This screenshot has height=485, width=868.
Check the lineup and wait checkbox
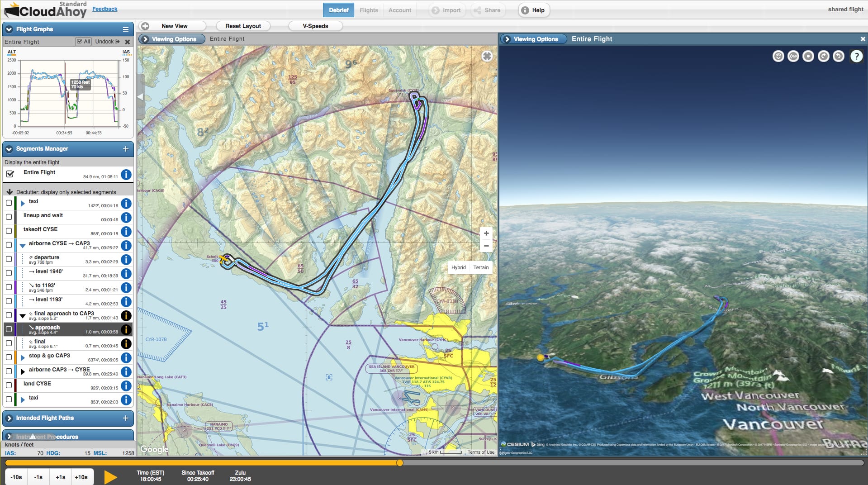[x=9, y=217]
